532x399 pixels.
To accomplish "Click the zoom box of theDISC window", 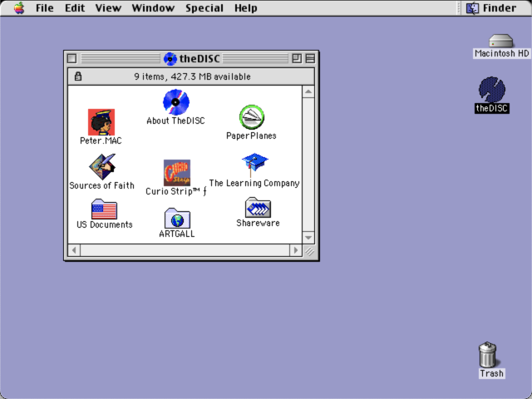I will click(297, 59).
